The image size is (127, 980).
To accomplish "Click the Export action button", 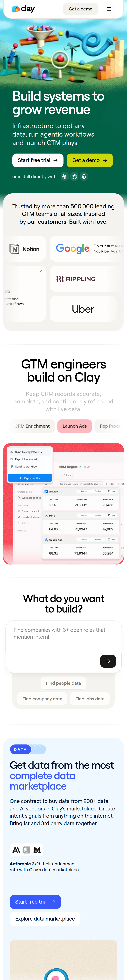I will [x=30, y=478].
